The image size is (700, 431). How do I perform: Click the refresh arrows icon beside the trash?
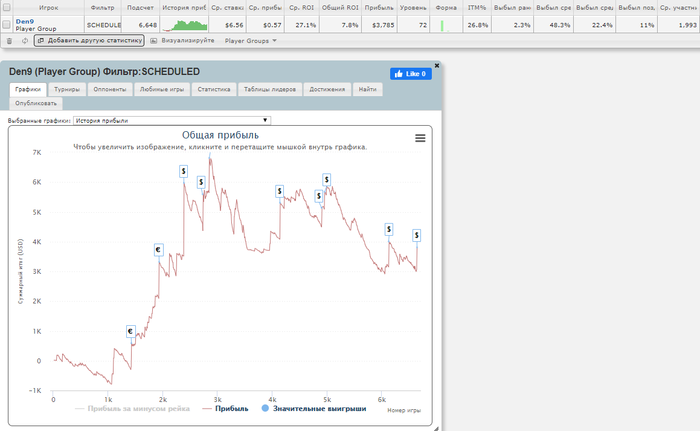click(25, 41)
